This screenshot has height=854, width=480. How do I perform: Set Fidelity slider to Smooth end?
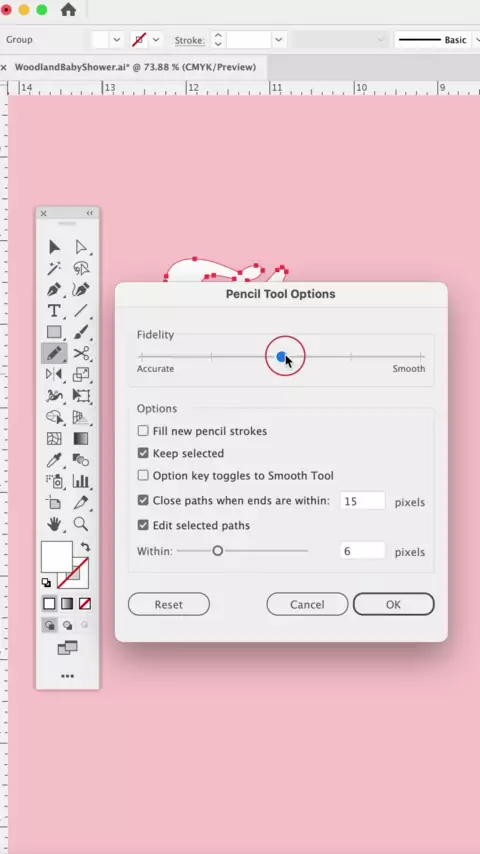tap(421, 357)
